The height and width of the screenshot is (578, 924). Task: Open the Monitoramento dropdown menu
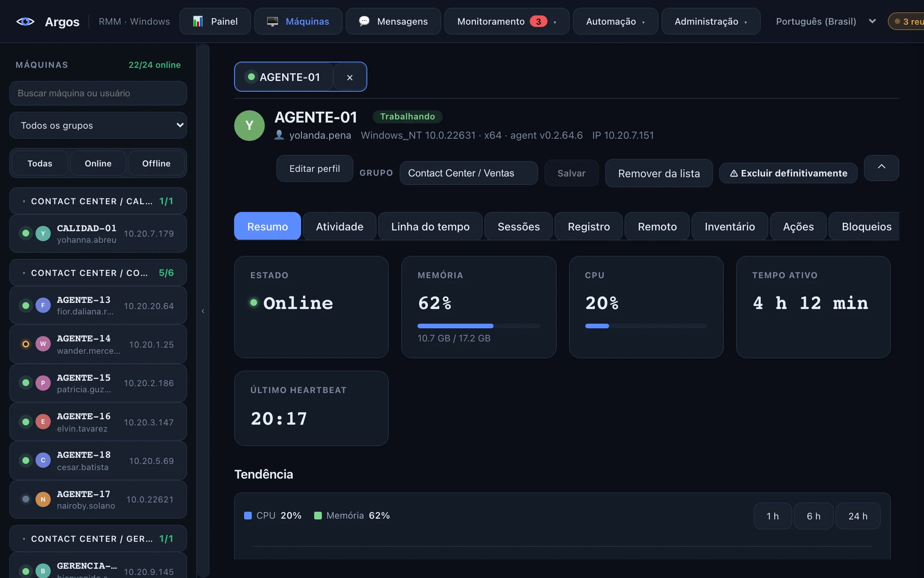click(x=507, y=22)
